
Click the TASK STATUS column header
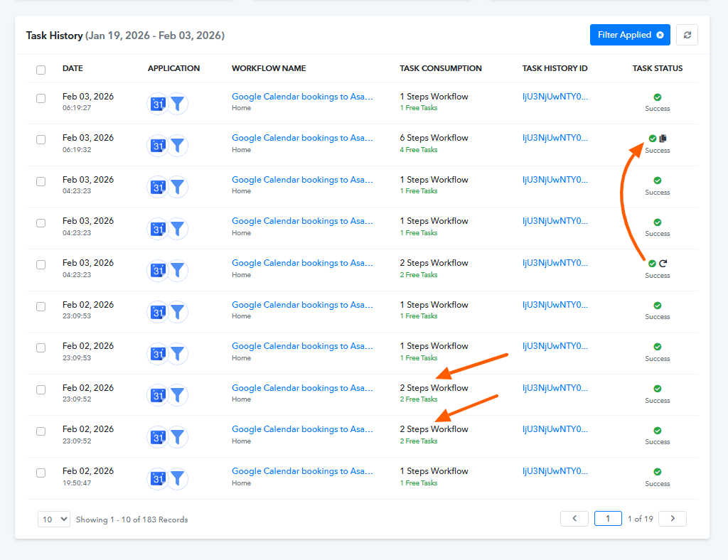[x=657, y=69]
